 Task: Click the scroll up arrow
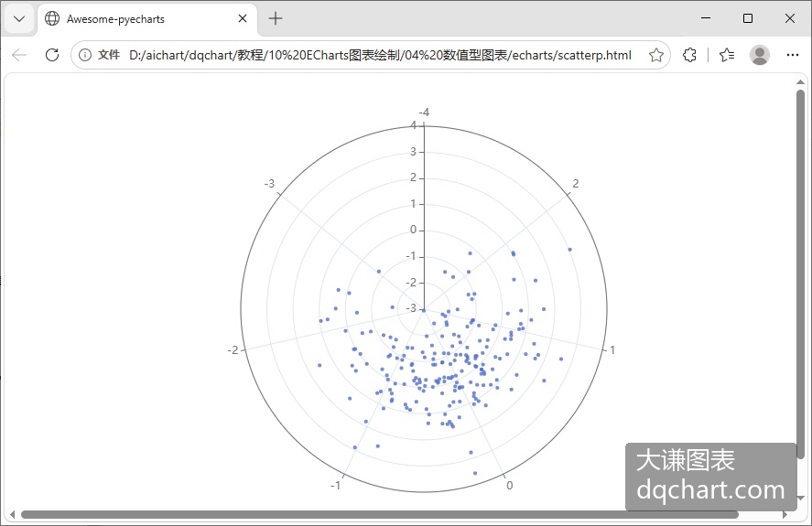(x=800, y=81)
